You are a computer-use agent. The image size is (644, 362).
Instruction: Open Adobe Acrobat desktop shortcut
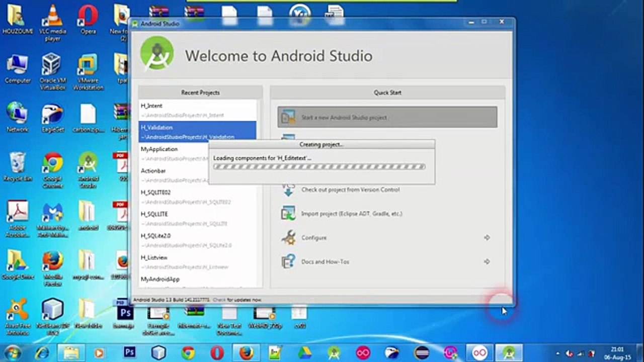(18, 220)
